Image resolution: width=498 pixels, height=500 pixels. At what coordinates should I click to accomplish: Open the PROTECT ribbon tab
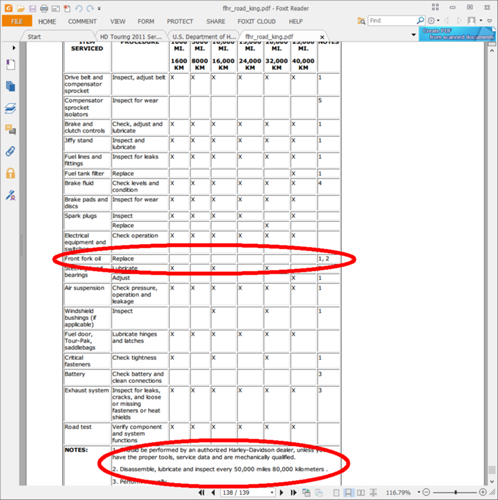pos(180,21)
